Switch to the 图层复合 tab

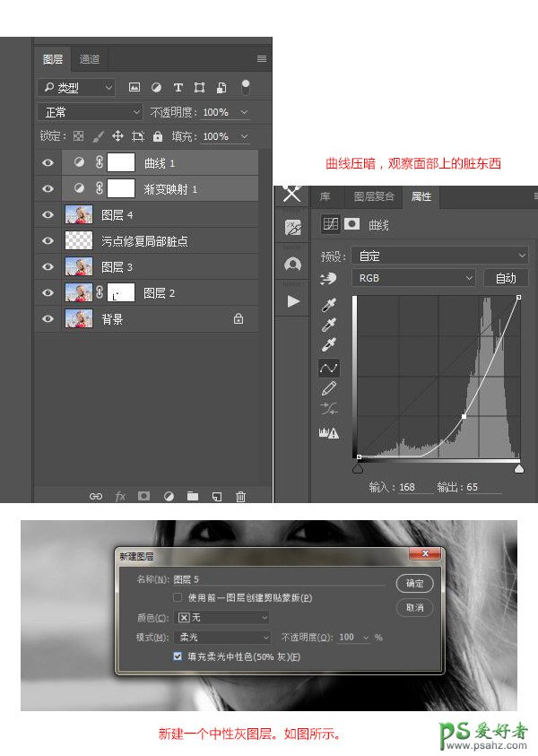tap(374, 196)
